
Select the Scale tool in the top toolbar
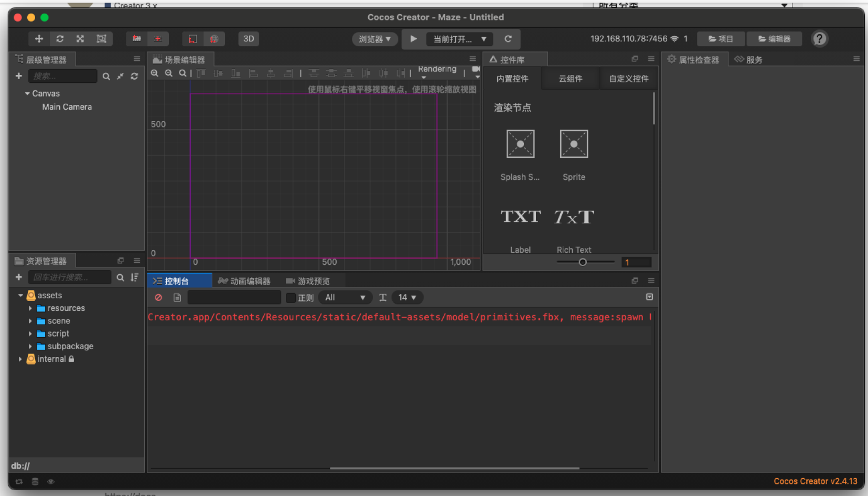pyautogui.click(x=80, y=39)
